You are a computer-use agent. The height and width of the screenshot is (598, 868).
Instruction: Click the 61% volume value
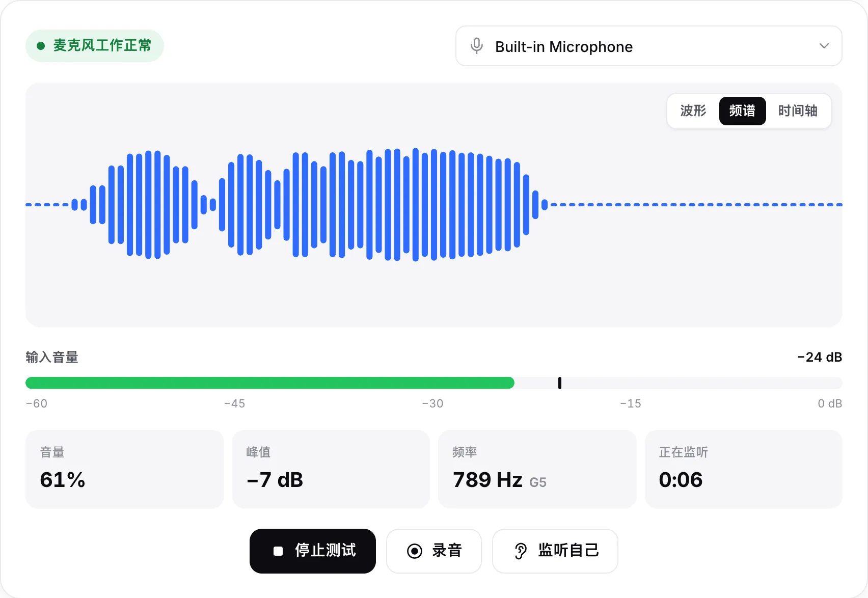pyautogui.click(x=63, y=480)
